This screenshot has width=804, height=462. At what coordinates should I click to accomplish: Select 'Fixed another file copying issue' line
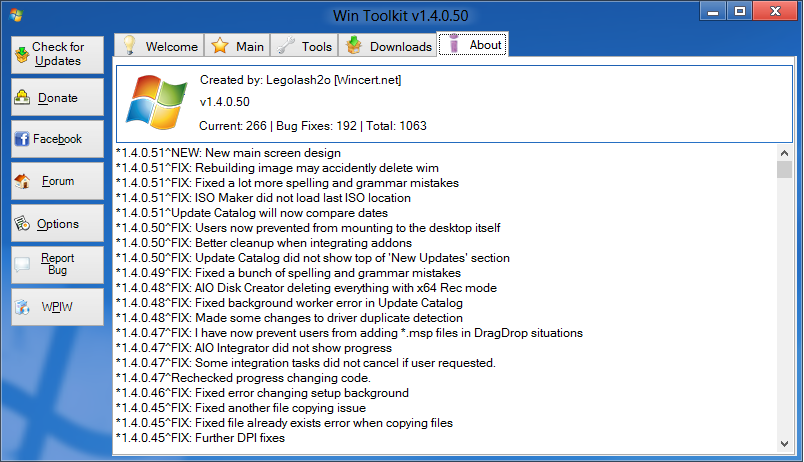(241, 408)
